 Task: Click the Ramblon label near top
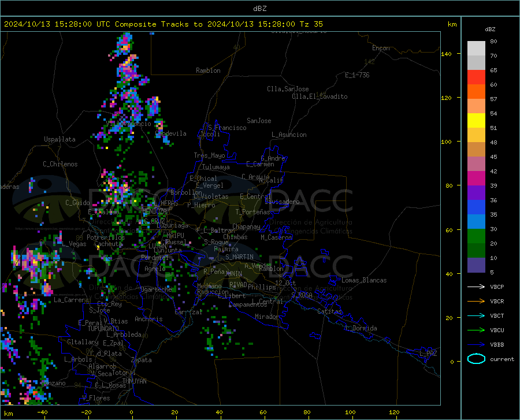208,70
